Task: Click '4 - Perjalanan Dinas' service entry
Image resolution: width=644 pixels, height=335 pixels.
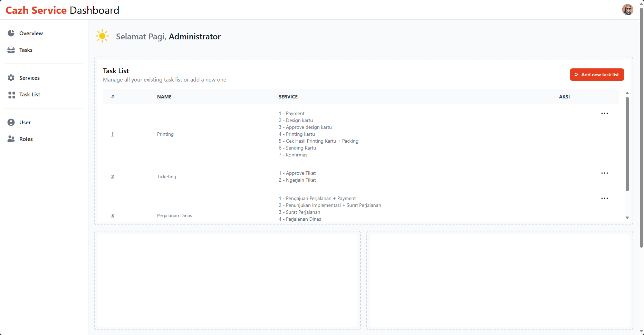Action: 300,219
